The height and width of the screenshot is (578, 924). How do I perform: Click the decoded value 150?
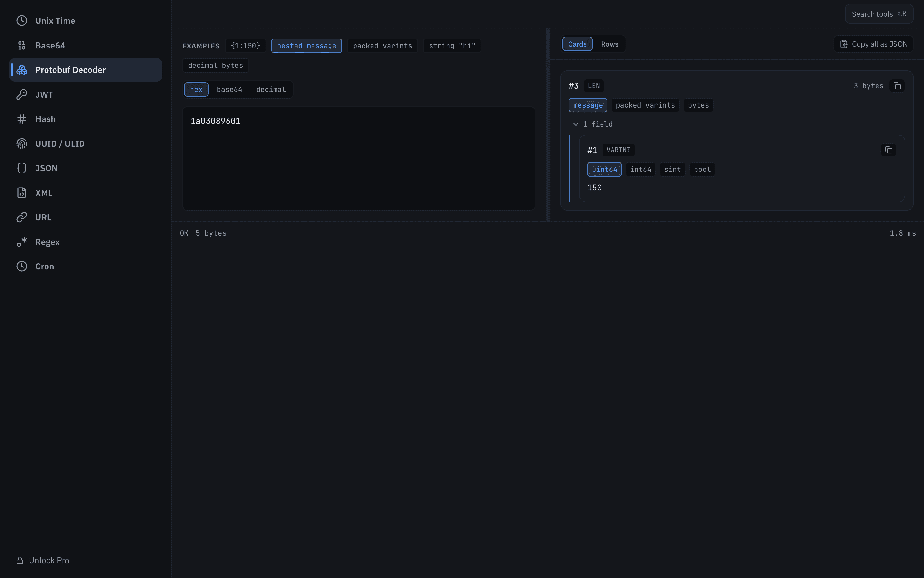coord(594,188)
